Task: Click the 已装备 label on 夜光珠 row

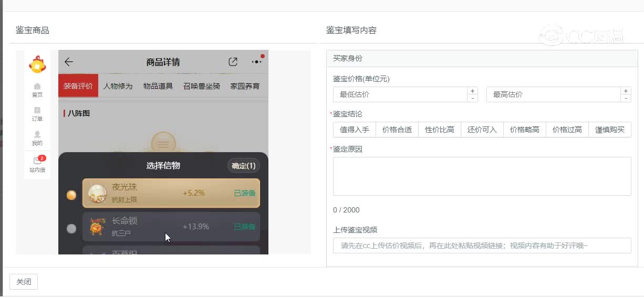Action: coord(245,193)
